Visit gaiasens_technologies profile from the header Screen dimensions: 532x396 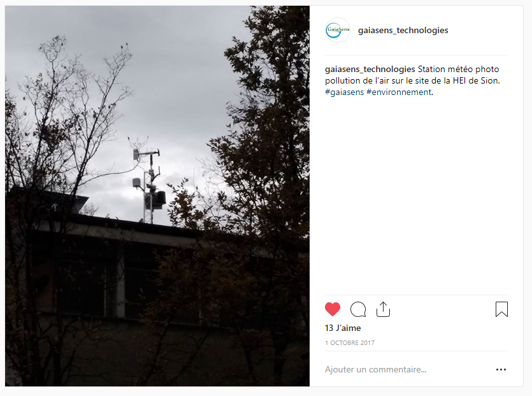click(403, 30)
